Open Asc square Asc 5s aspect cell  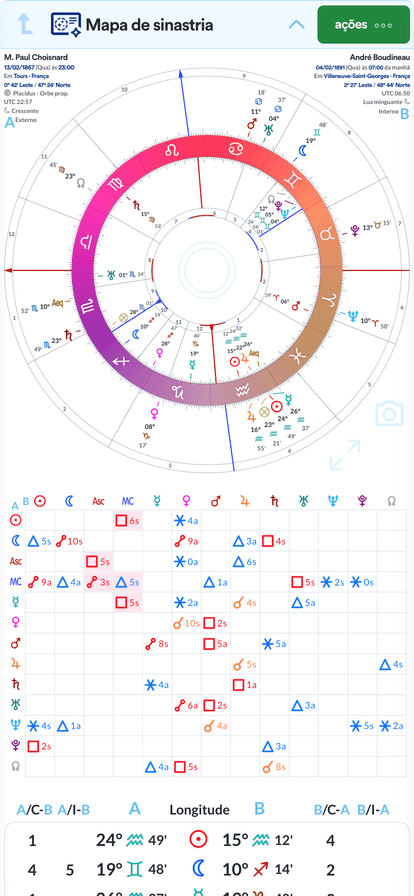[x=98, y=562]
